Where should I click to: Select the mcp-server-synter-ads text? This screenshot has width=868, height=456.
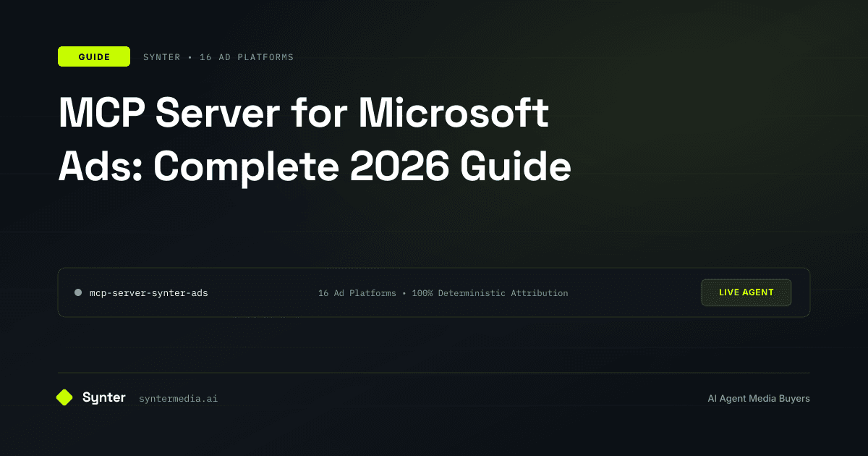tap(148, 293)
